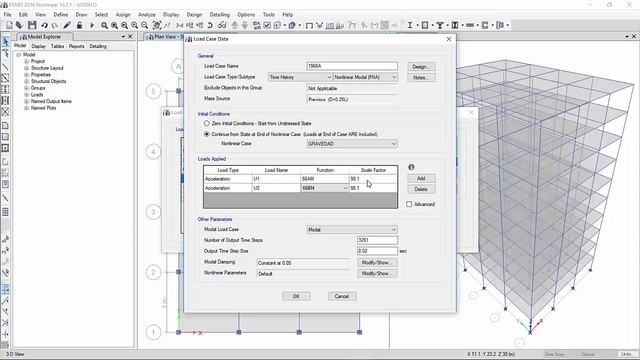Click the Design... button
This screenshot has height=360, width=640.
(x=421, y=67)
